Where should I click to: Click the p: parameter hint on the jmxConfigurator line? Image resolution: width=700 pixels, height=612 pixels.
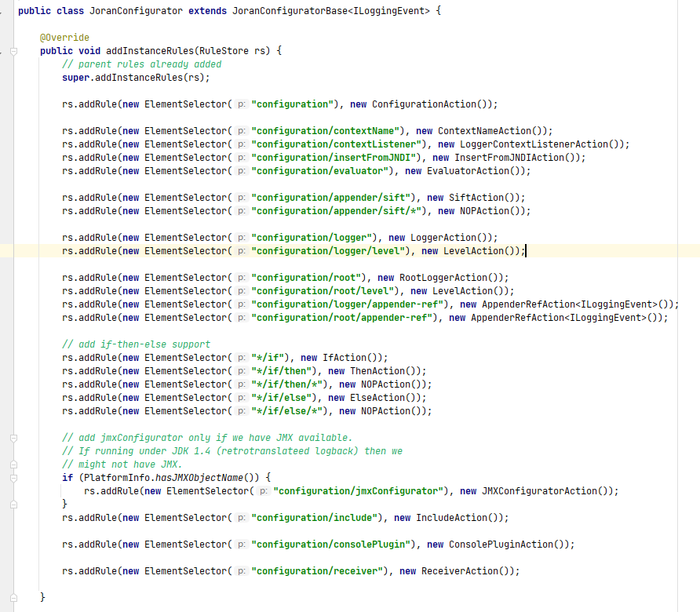263,491
